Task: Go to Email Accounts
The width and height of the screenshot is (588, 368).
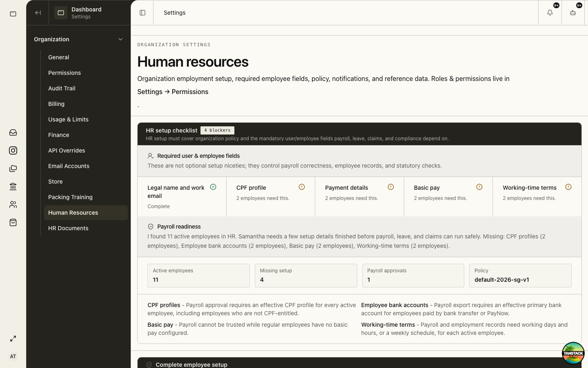Action: (86, 166)
